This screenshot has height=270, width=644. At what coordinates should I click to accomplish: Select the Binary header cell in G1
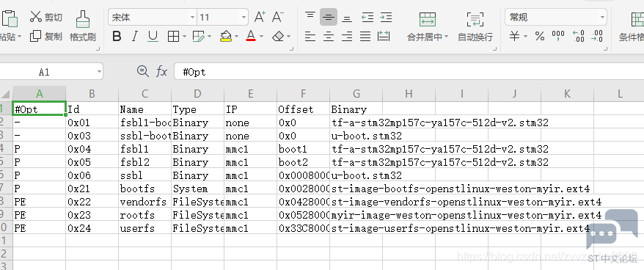356,109
